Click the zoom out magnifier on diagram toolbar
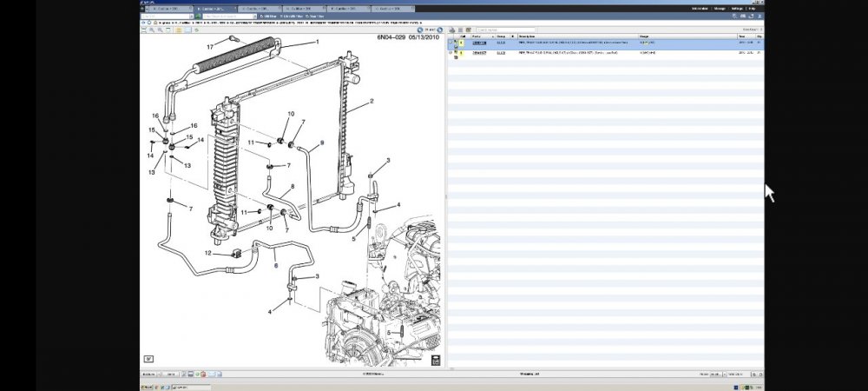 pyautogui.click(x=159, y=29)
